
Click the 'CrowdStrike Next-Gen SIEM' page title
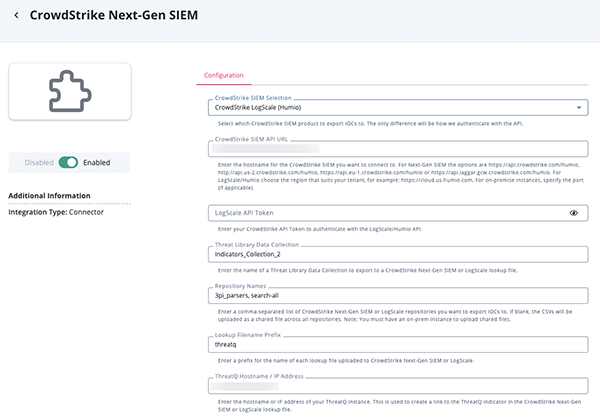[x=114, y=15]
